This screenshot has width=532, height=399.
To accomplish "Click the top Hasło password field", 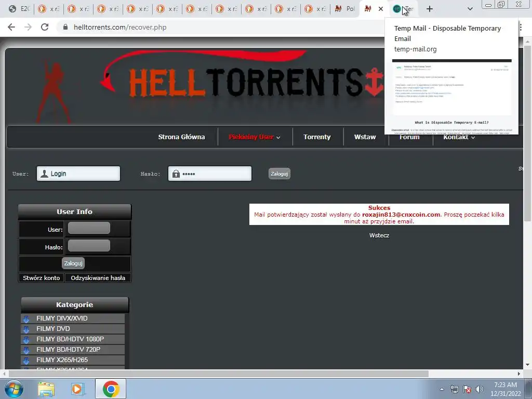I will pyautogui.click(x=210, y=174).
